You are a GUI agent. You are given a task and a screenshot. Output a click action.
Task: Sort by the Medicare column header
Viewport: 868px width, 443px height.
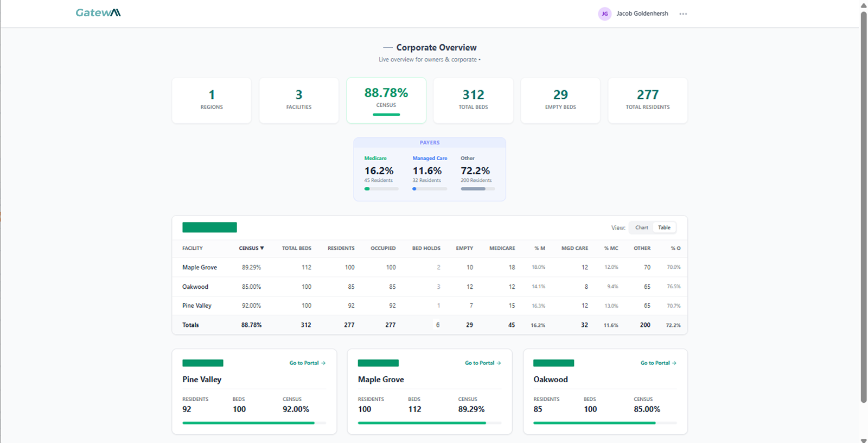pos(502,248)
